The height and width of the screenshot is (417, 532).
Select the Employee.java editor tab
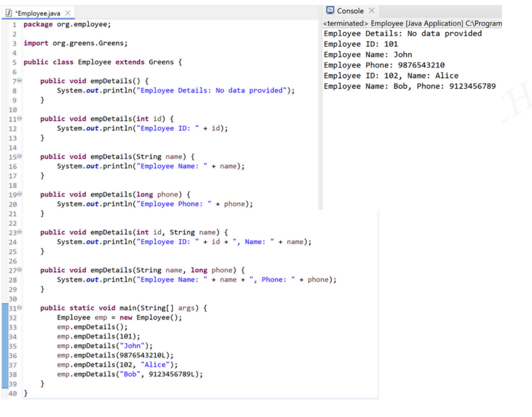39,13
